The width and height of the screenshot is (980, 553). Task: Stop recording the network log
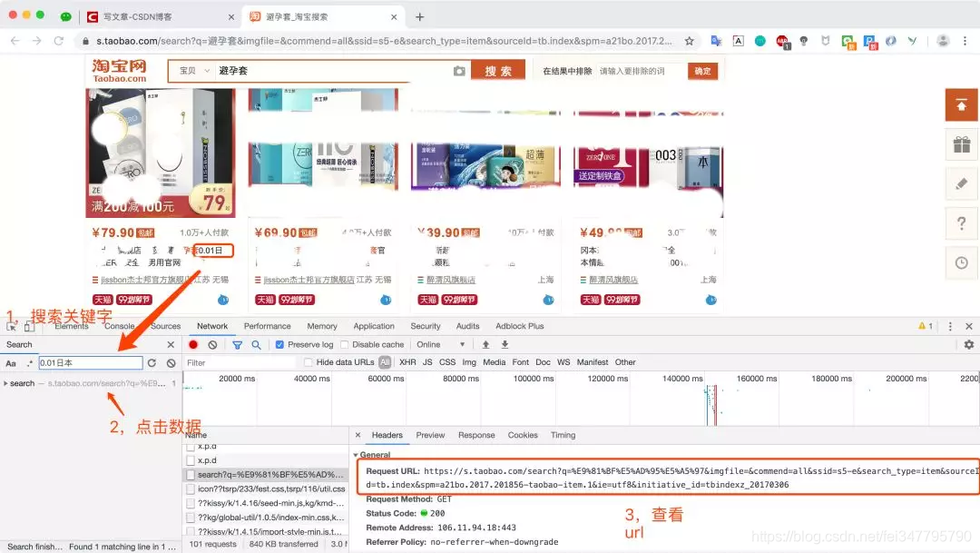[x=194, y=344]
